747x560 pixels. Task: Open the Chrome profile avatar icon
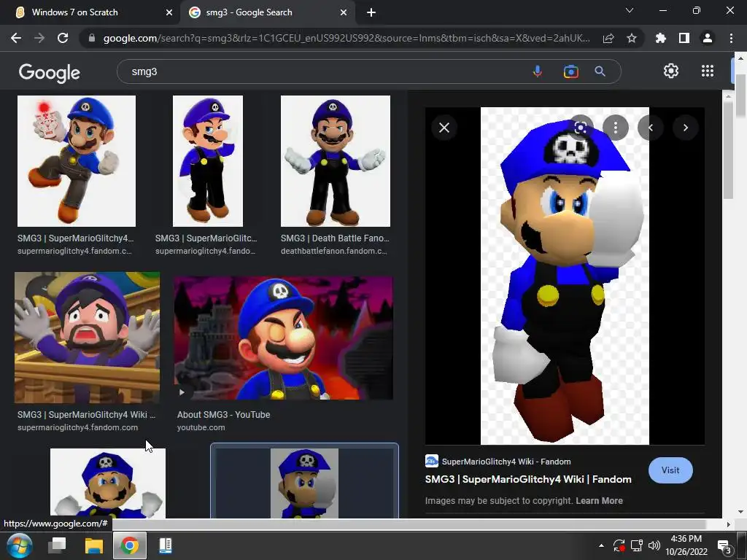708,38
